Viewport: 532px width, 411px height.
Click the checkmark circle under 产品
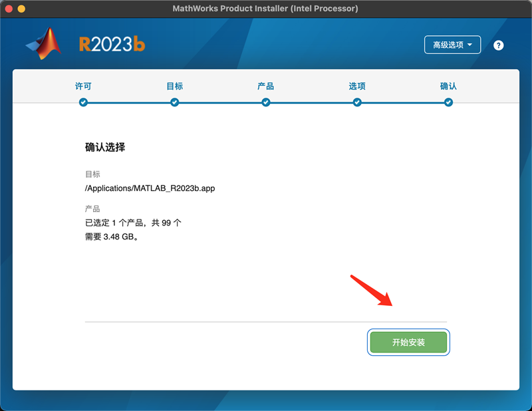pyautogui.click(x=266, y=102)
